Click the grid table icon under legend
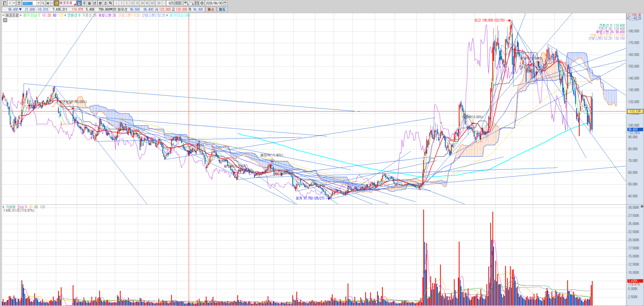 [x=5, y=20]
